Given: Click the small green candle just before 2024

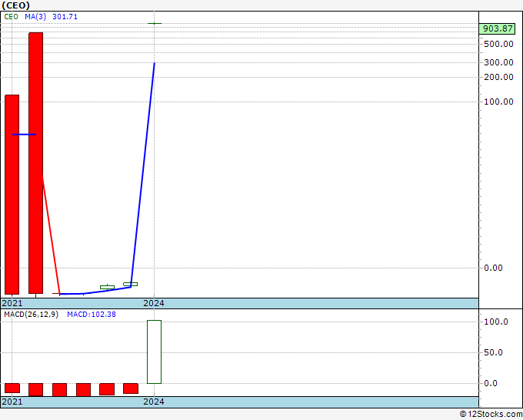Looking at the screenshot, I should pos(131,284).
